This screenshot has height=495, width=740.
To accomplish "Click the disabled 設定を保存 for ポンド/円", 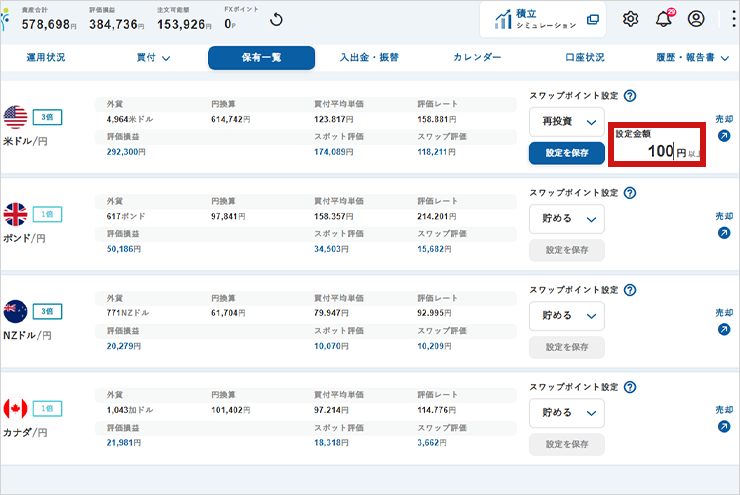I will [567, 250].
